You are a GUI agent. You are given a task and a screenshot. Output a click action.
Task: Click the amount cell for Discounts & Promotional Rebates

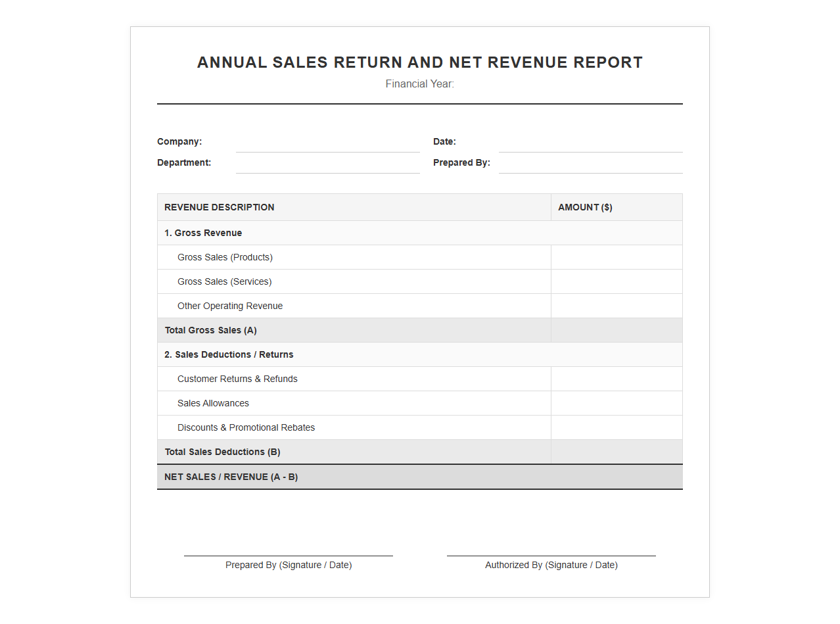(x=617, y=427)
